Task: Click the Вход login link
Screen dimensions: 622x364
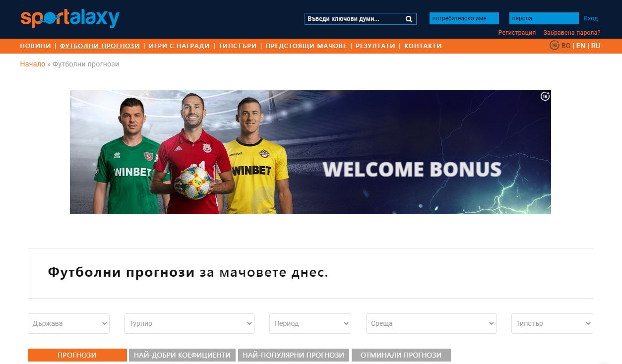Action: pyautogui.click(x=591, y=18)
